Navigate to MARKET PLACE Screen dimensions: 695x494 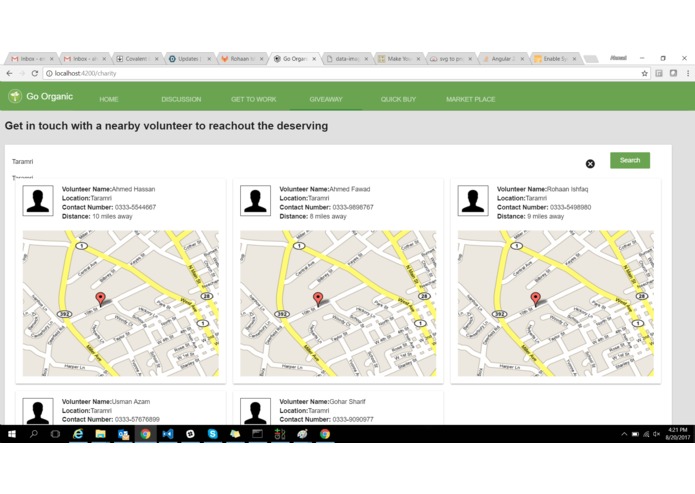click(471, 99)
